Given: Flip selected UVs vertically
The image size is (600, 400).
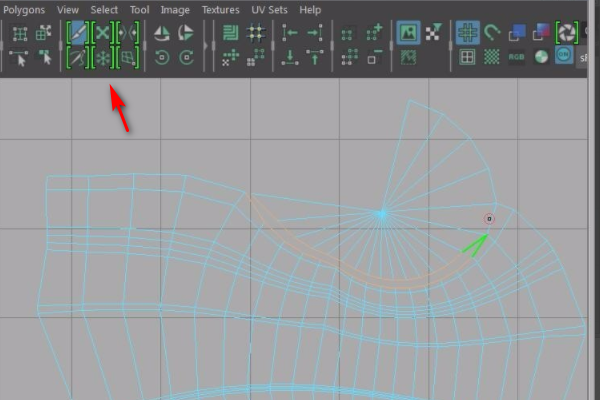Looking at the screenshot, I should pos(186,33).
